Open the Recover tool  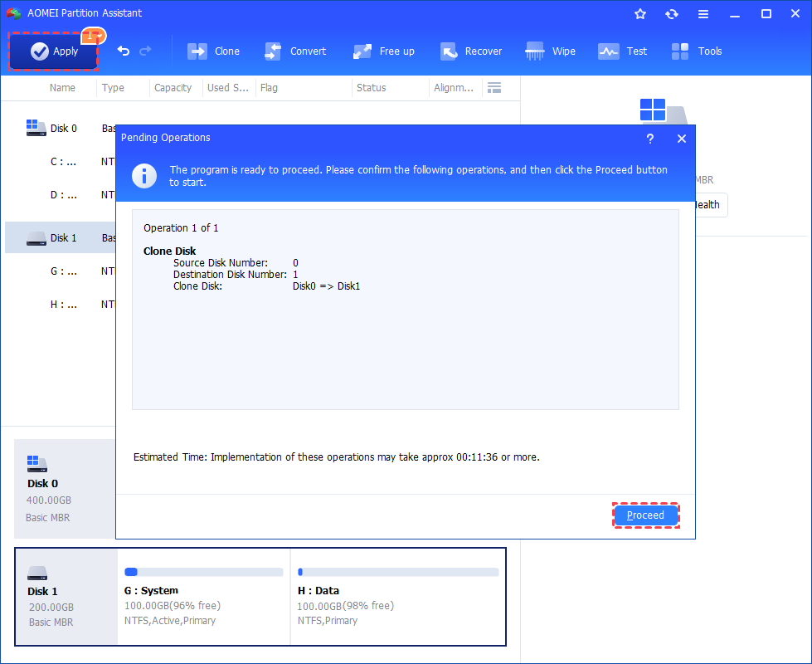click(x=471, y=51)
